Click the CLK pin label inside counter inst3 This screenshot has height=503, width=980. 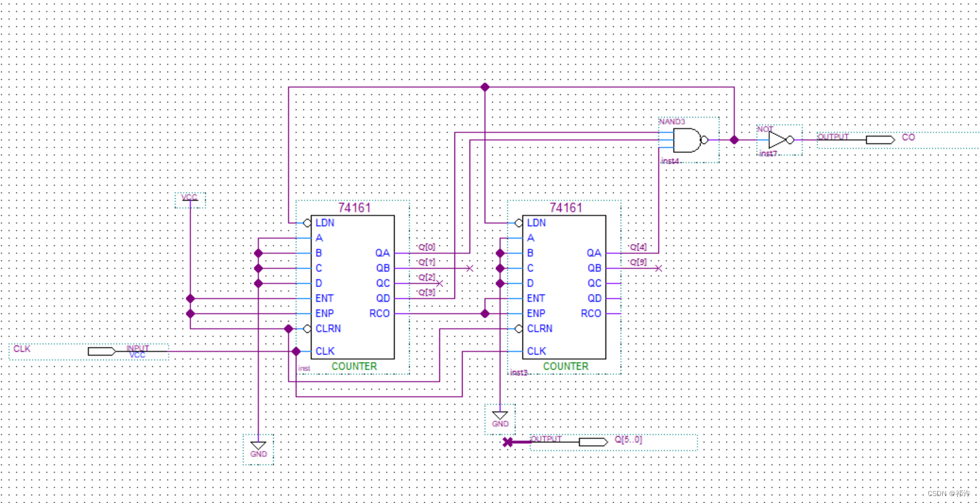(x=536, y=351)
